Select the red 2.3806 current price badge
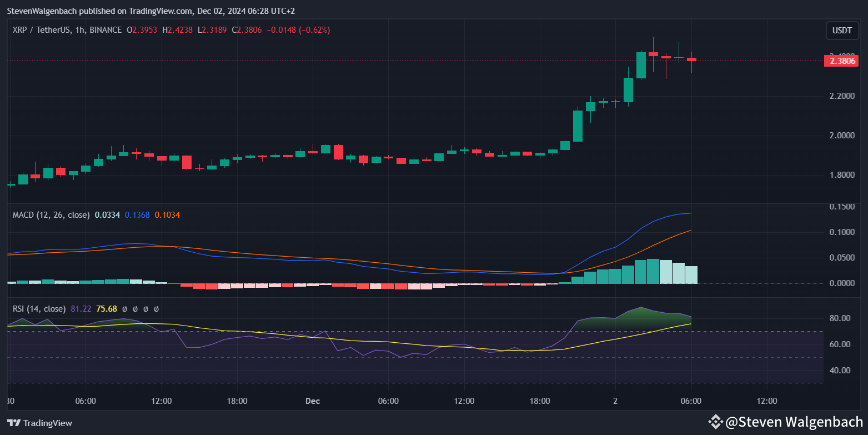Image resolution: width=868 pixels, height=435 pixels. coord(841,61)
